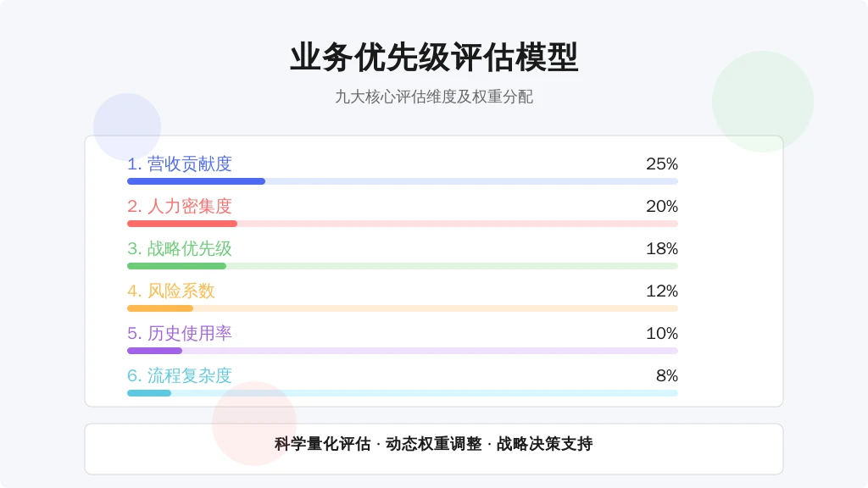This screenshot has height=488, width=868.
Task: Click the 18% weight value
Action: (661, 248)
